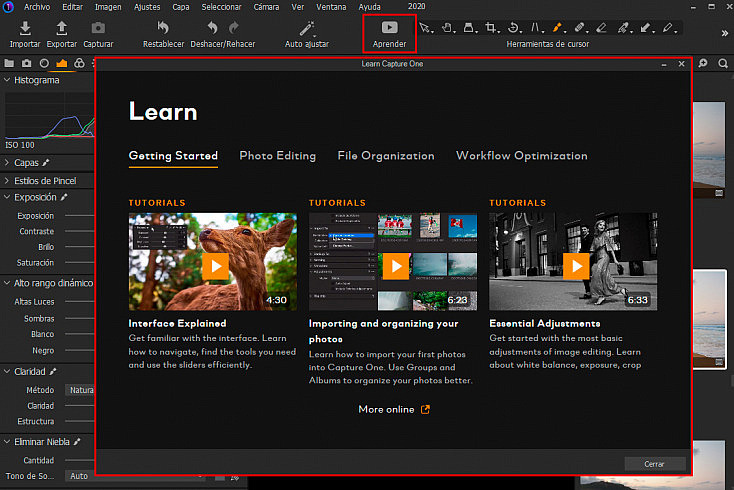Open the Lens circle tool tab
The height and width of the screenshot is (490, 734).
click(x=44, y=63)
